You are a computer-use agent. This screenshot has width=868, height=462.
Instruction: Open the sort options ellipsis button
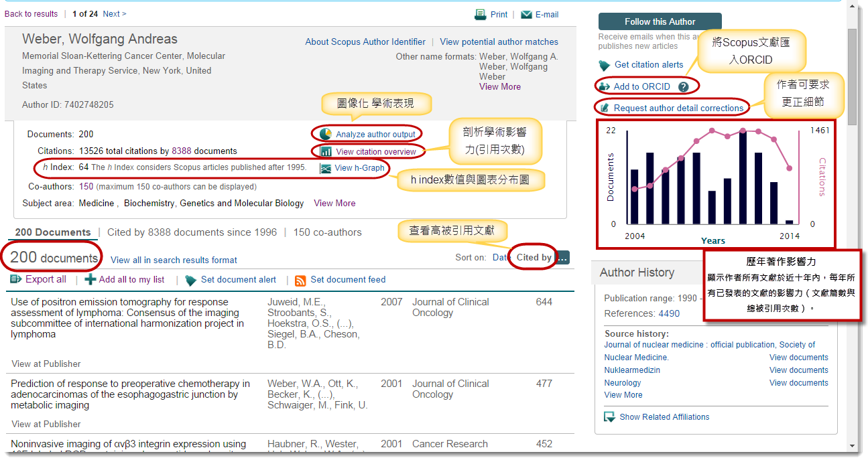pyautogui.click(x=562, y=257)
